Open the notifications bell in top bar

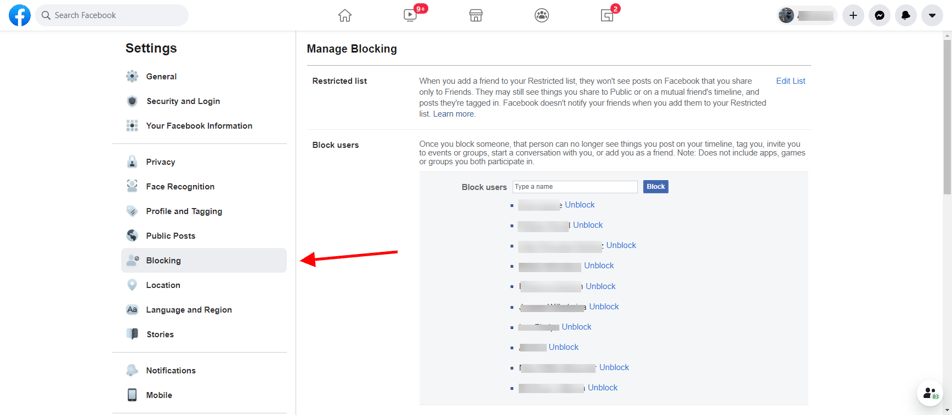click(905, 16)
